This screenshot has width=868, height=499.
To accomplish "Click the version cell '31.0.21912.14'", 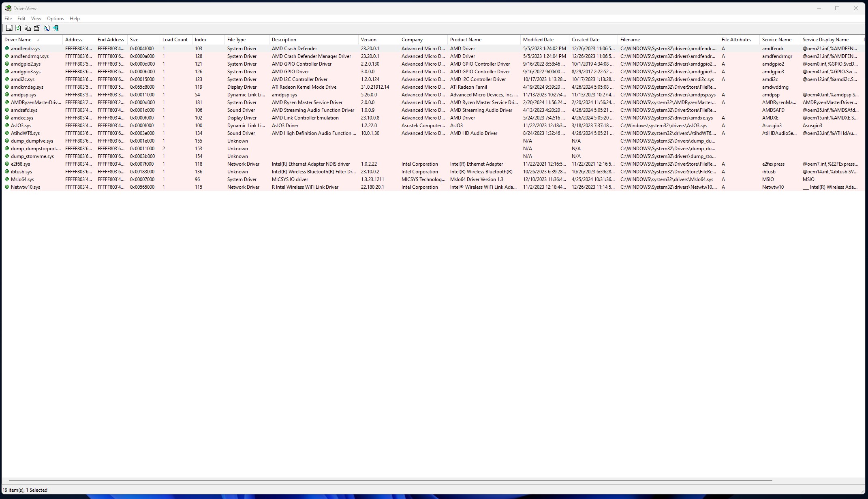I will point(375,87).
